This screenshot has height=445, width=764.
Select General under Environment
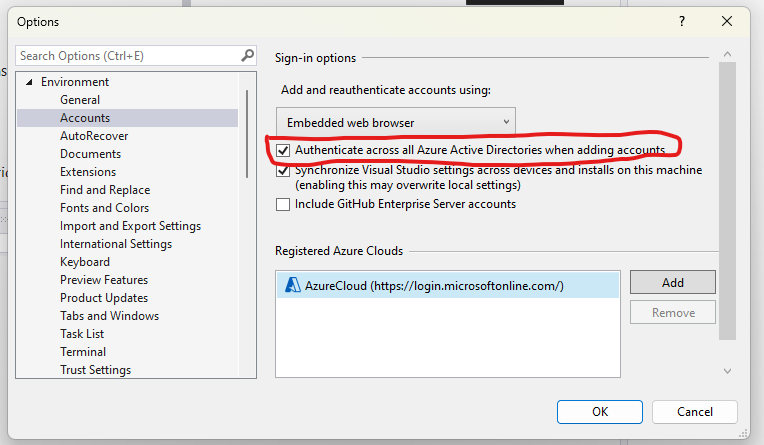pos(80,100)
